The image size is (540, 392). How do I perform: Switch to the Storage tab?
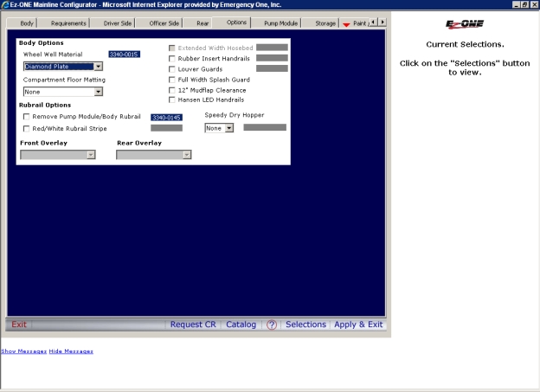click(321, 23)
